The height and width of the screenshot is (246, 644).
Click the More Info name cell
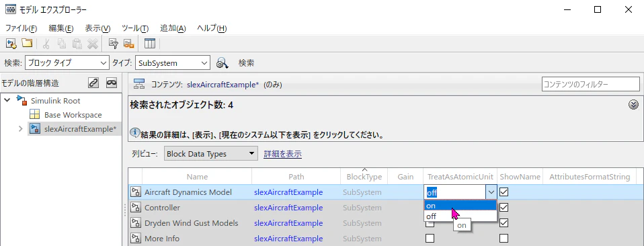pos(162,239)
